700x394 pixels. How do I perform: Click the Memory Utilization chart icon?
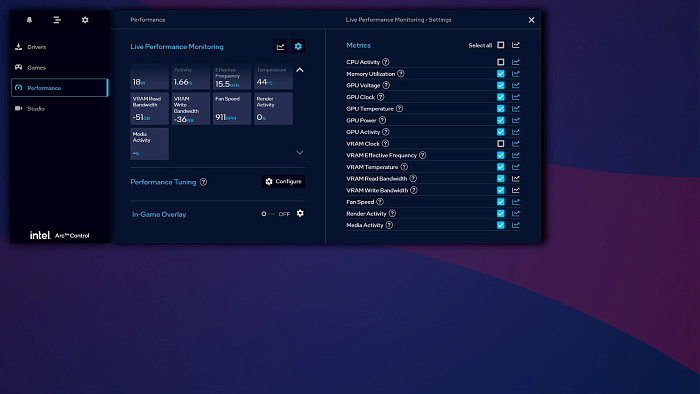coord(516,74)
